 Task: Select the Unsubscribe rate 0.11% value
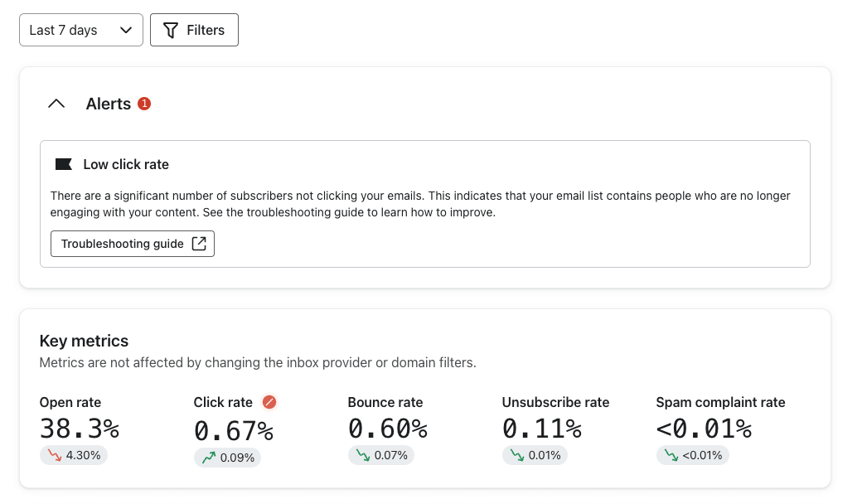coord(541,429)
